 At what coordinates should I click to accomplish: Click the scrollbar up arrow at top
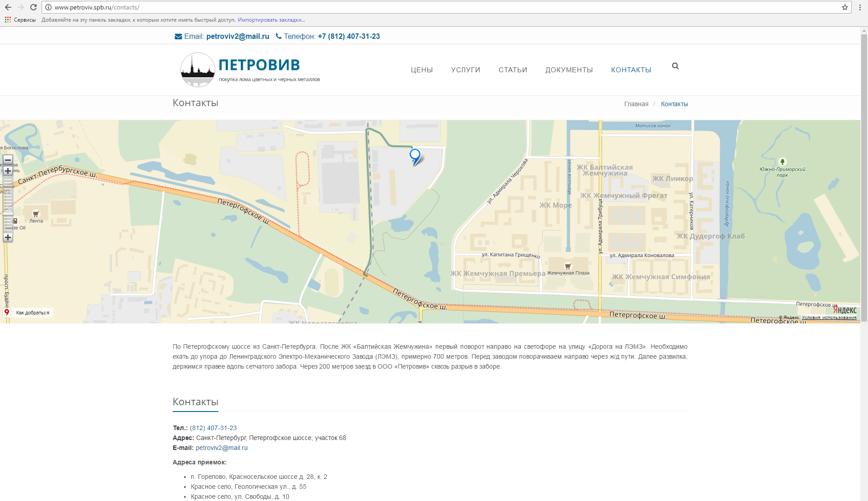pos(864,31)
